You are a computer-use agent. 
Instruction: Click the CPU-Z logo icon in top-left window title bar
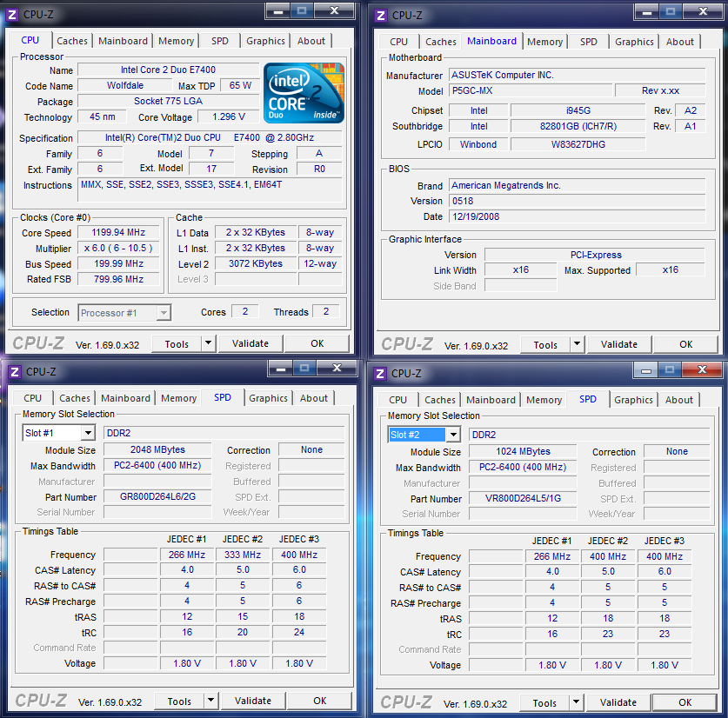12,15
